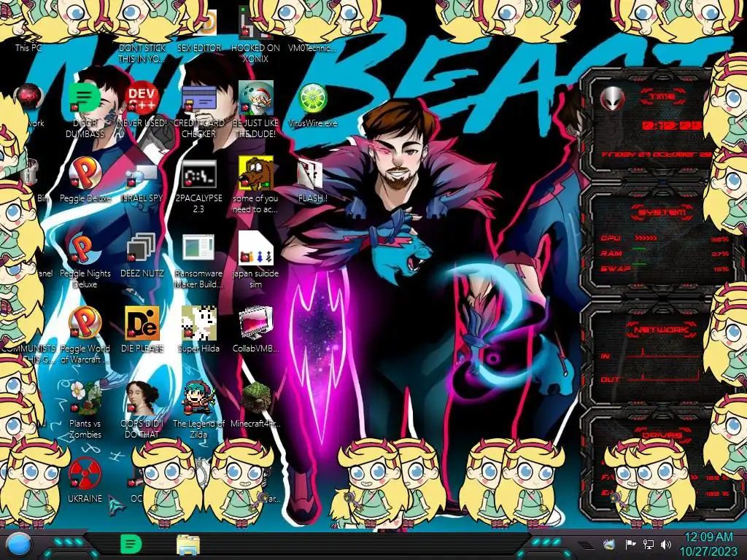
Task: Click the splash-colored tray icon beside the flag
Action: pyautogui.click(x=609, y=544)
